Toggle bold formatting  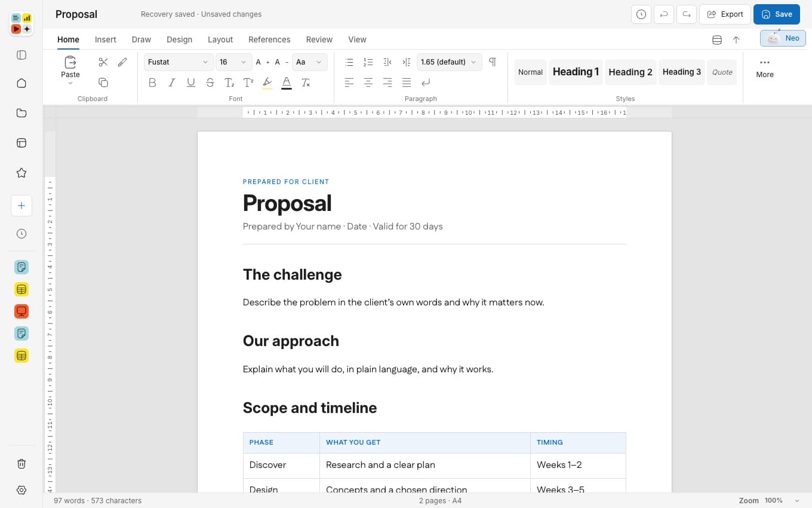coord(152,82)
